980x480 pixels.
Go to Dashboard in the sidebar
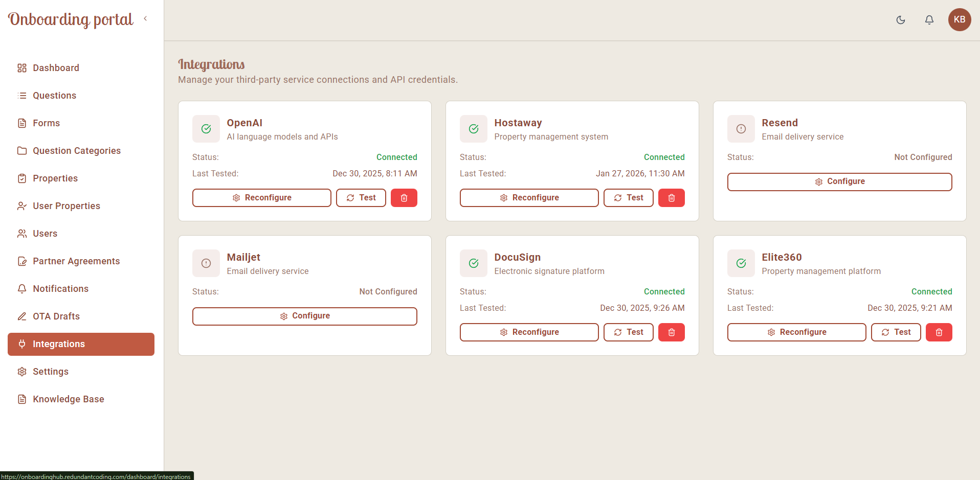(81, 68)
